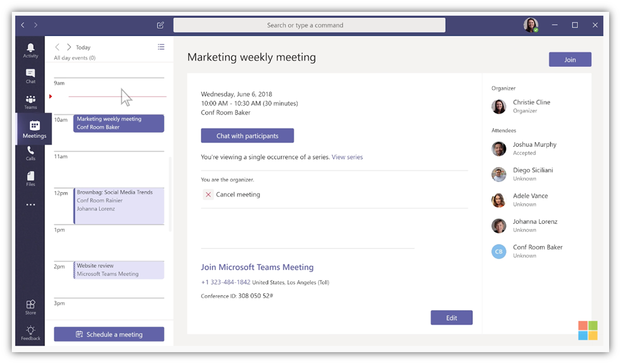This screenshot has width=621, height=364.
Task: Open Chat with participants
Action: point(247,135)
